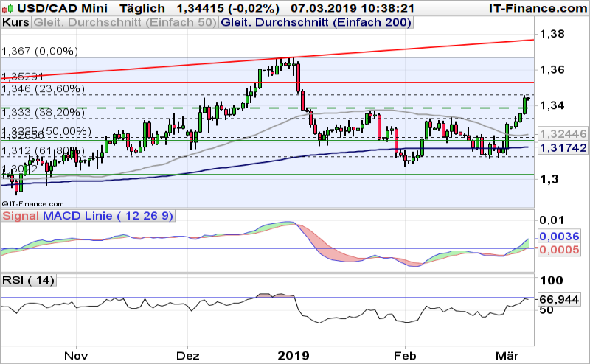
Task: Click the Feb label on time axis
Action: (x=405, y=355)
